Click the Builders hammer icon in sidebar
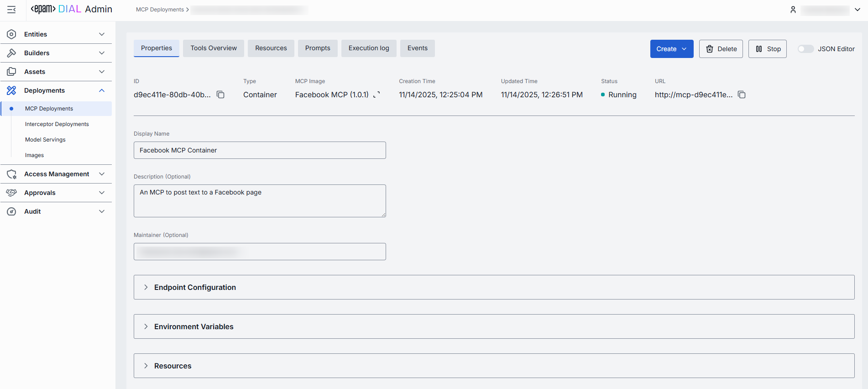Image resolution: width=868 pixels, height=389 pixels. click(12, 53)
